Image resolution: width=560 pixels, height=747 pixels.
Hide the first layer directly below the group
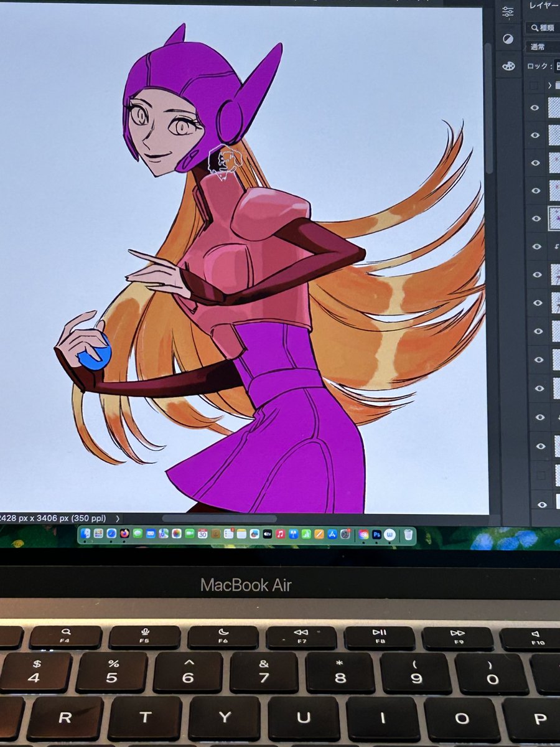(534, 107)
